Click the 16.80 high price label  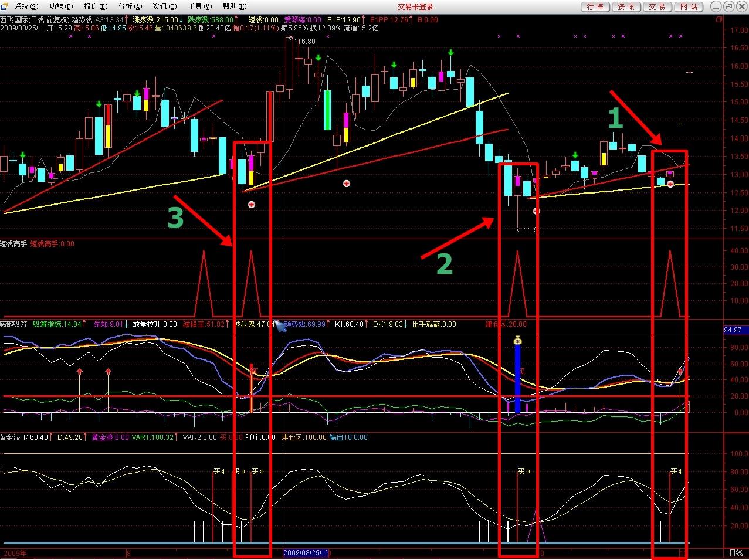306,42
